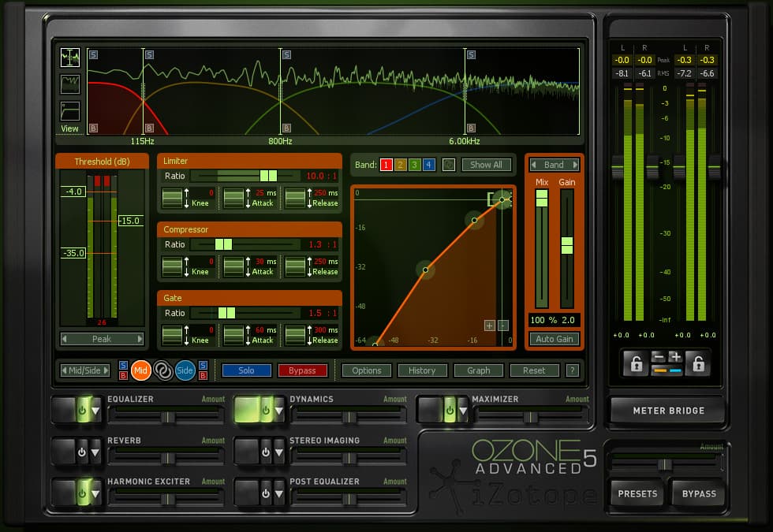Click the red Bypass button in Dynamics
773x532 pixels.
(302, 370)
